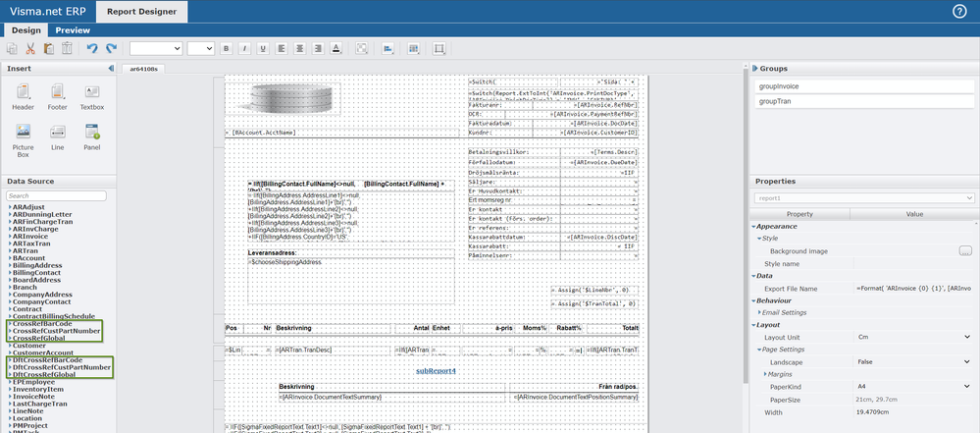Insert a Panel element

92,137
